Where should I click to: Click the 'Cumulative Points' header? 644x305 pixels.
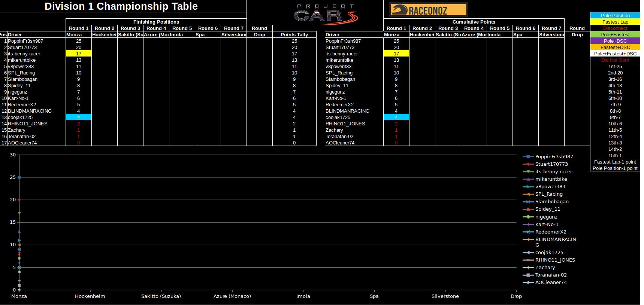coord(474,22)
